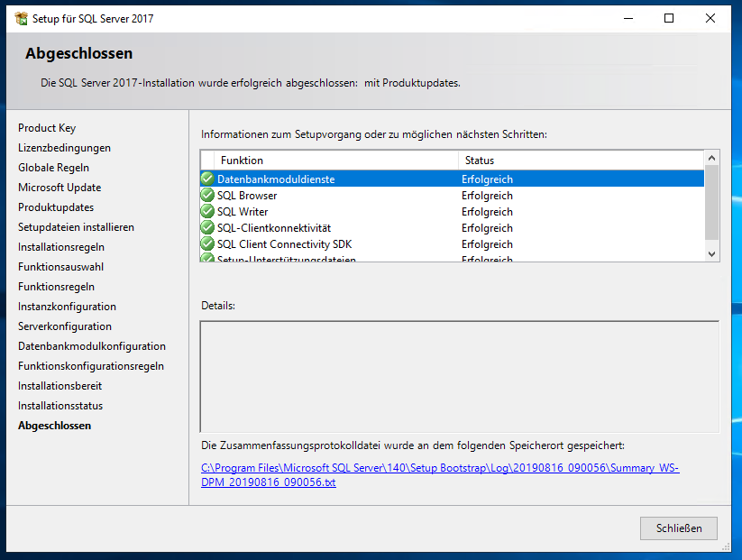
Task: Close the setup window with X
Action: (x=710, y=18)
